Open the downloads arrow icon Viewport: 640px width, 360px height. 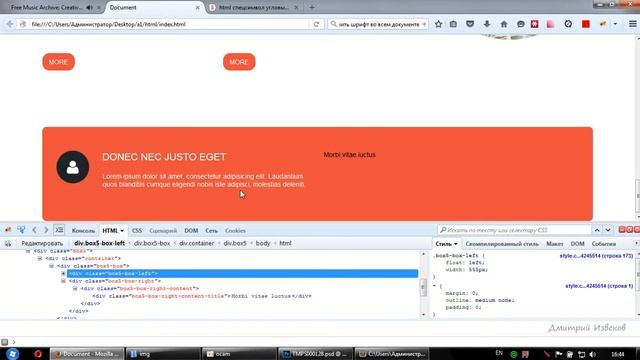point(487,24)
